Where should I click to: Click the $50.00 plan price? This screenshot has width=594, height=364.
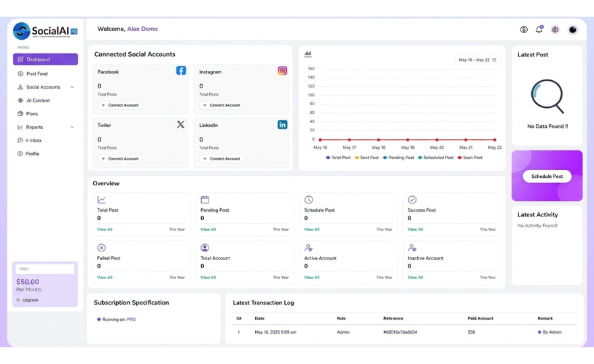[28, 282]
